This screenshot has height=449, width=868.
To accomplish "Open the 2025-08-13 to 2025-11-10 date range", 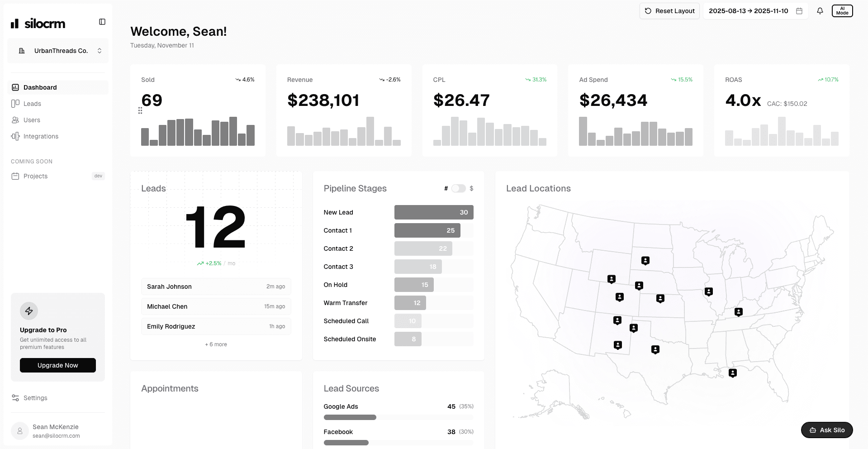I will [749, 11].
